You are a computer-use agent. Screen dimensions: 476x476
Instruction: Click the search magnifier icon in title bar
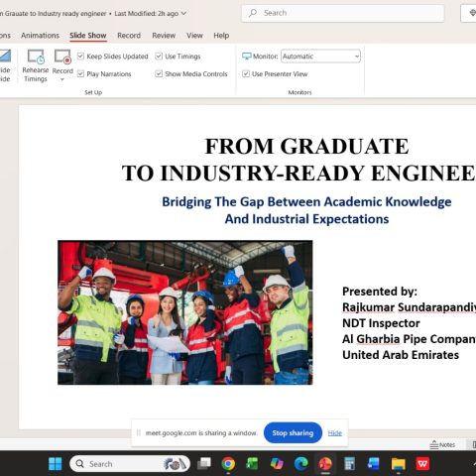tap(253, 13)
